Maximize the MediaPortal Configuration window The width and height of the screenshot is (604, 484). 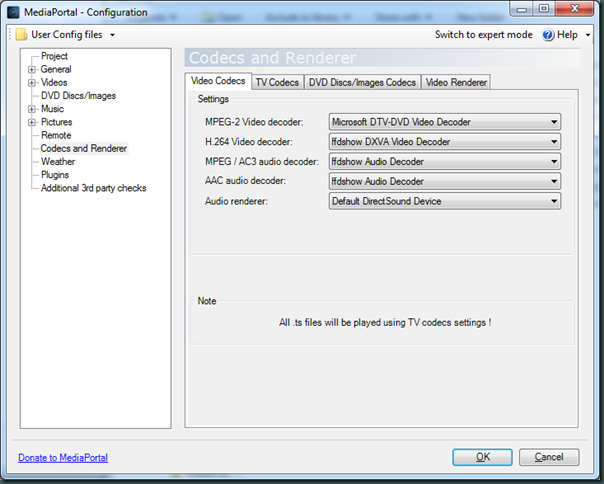click(544, 9)
